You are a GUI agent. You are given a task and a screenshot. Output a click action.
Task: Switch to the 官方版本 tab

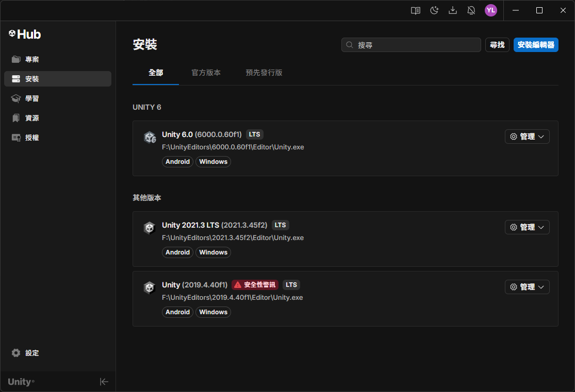[x=206, y=73]
